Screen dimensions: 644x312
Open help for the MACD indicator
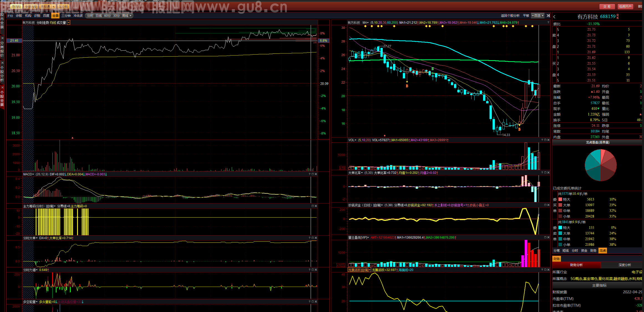pos(310,174)
